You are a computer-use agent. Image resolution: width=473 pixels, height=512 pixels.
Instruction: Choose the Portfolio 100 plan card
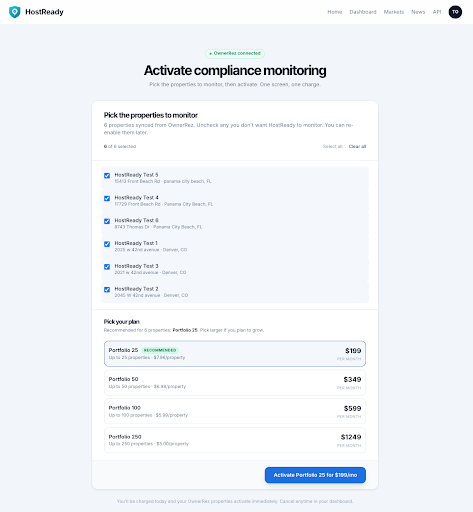235,411
